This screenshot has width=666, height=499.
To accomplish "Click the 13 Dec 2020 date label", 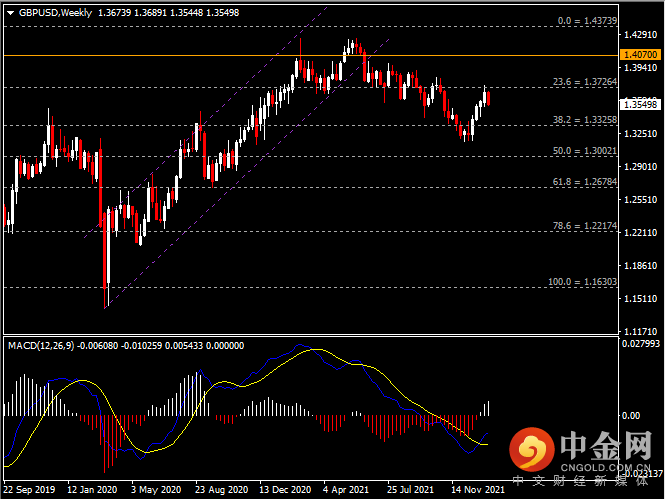I will (x=285, y=490).
